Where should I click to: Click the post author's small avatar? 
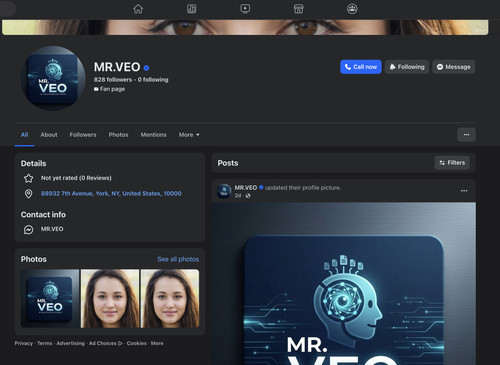[x=224, y=191]
